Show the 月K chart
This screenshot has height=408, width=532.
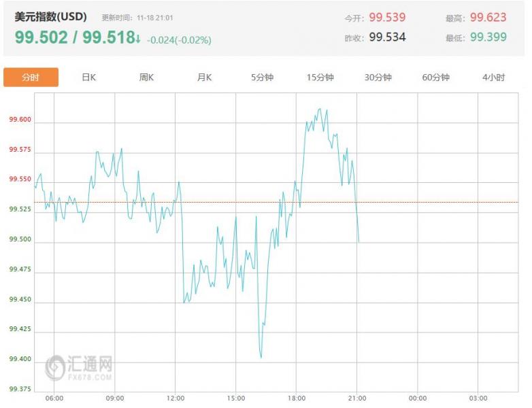tap(205, 78)
